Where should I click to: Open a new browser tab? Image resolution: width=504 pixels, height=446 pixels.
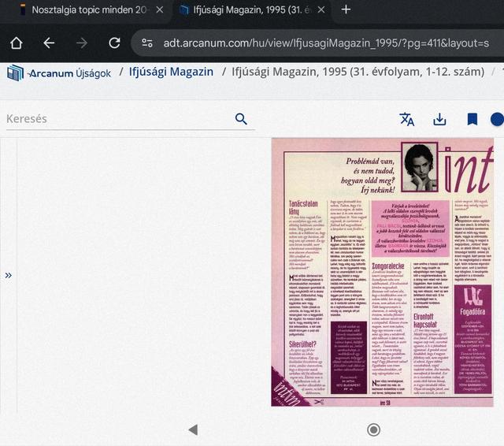346,10
